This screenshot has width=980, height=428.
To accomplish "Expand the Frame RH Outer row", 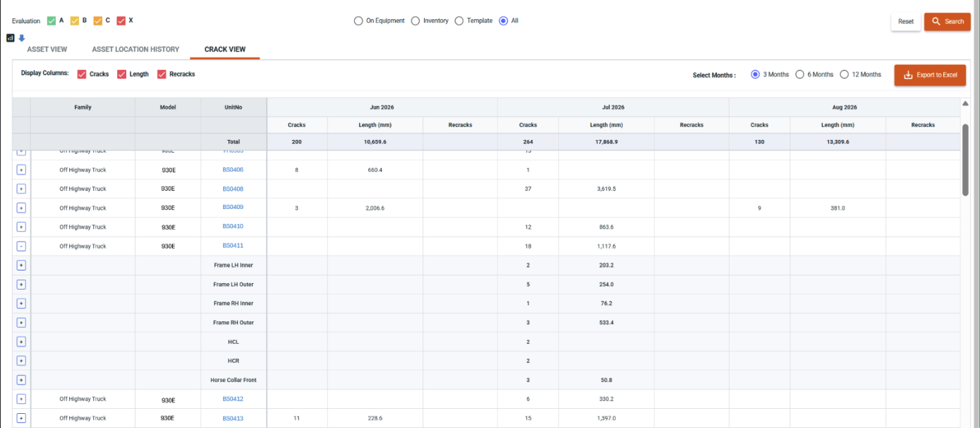I will 21,323.
